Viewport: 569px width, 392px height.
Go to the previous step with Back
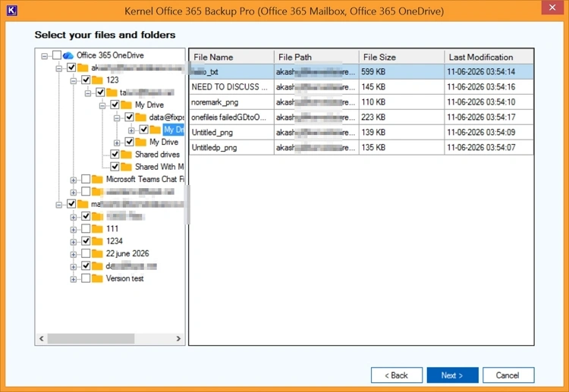(x=397, y=375)
